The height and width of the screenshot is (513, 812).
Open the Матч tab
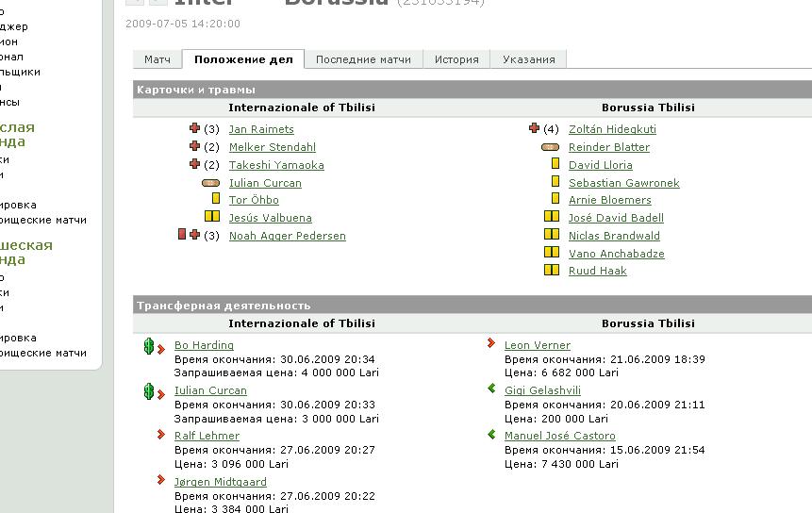tap(157, 59)
